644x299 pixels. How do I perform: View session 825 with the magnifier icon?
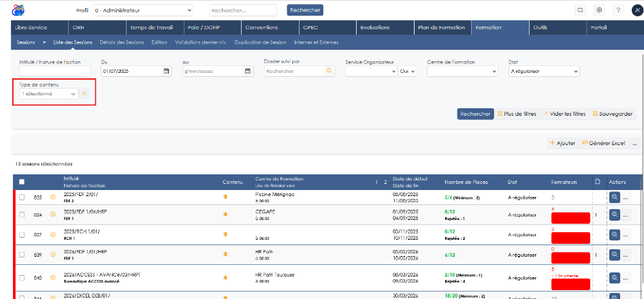click(615, 197)
